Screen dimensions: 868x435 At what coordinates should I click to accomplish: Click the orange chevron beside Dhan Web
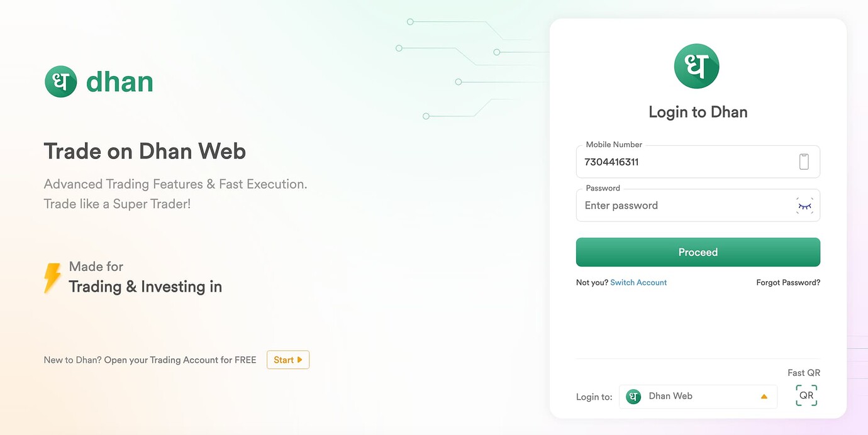pos(764,396)
